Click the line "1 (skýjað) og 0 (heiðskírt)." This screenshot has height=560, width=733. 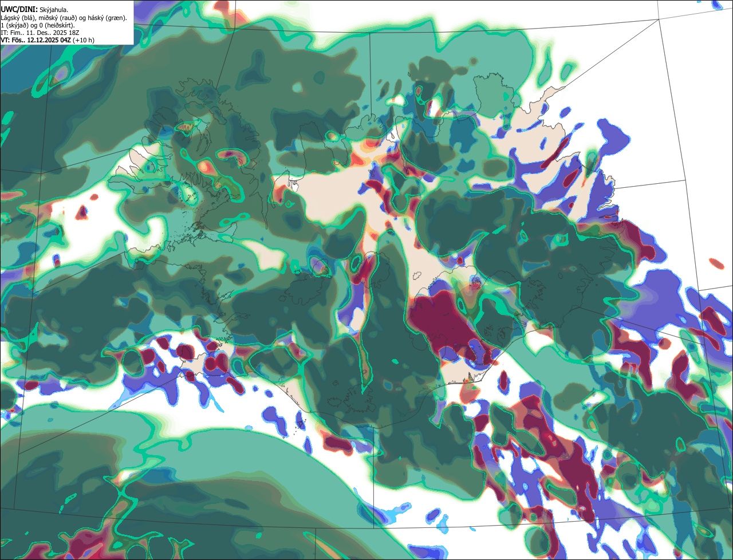pos(38,25)
